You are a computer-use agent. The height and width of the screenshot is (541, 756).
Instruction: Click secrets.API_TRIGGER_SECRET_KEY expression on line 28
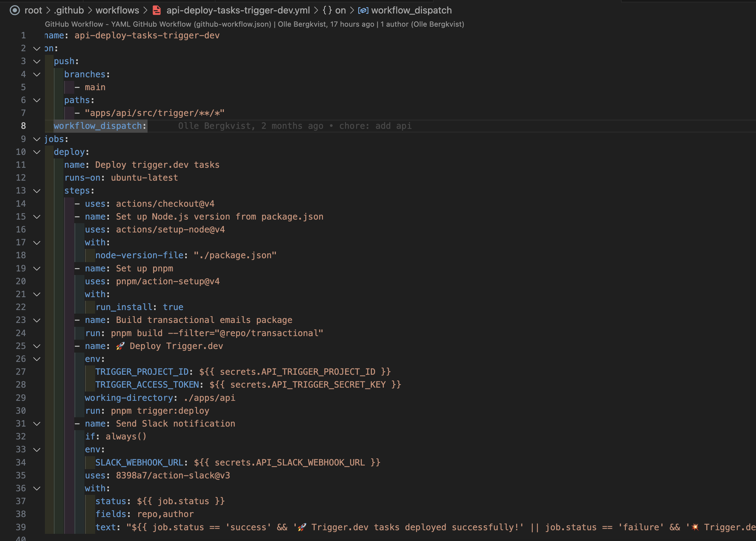pos(305,385)
